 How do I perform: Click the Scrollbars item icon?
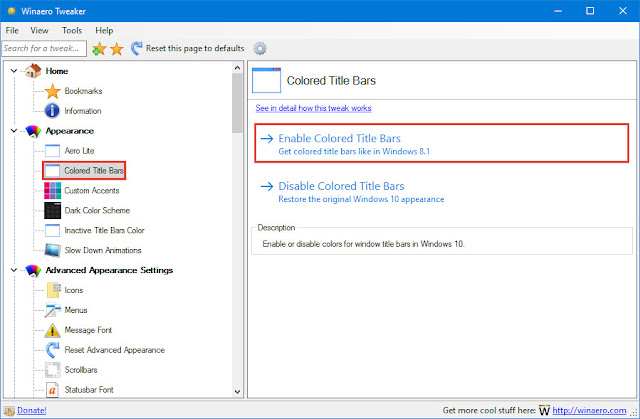(53, 370)
